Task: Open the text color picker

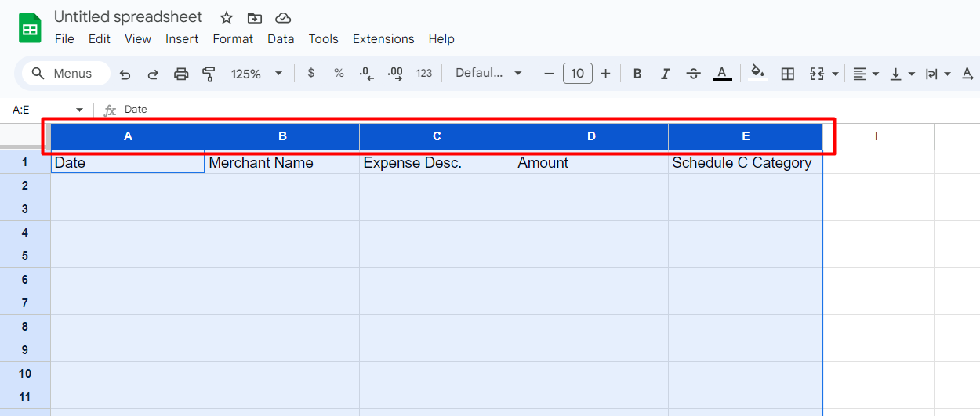Action: tap(722, 74)
